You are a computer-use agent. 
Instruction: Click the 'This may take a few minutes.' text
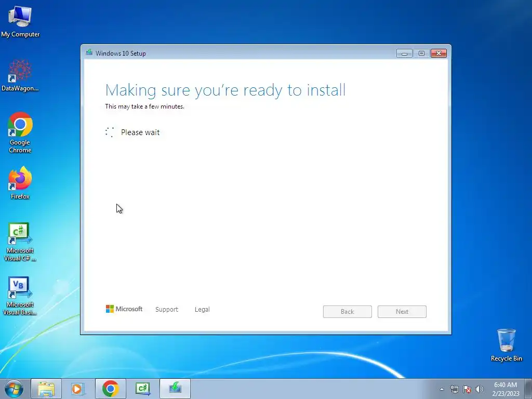pos(144,107)
